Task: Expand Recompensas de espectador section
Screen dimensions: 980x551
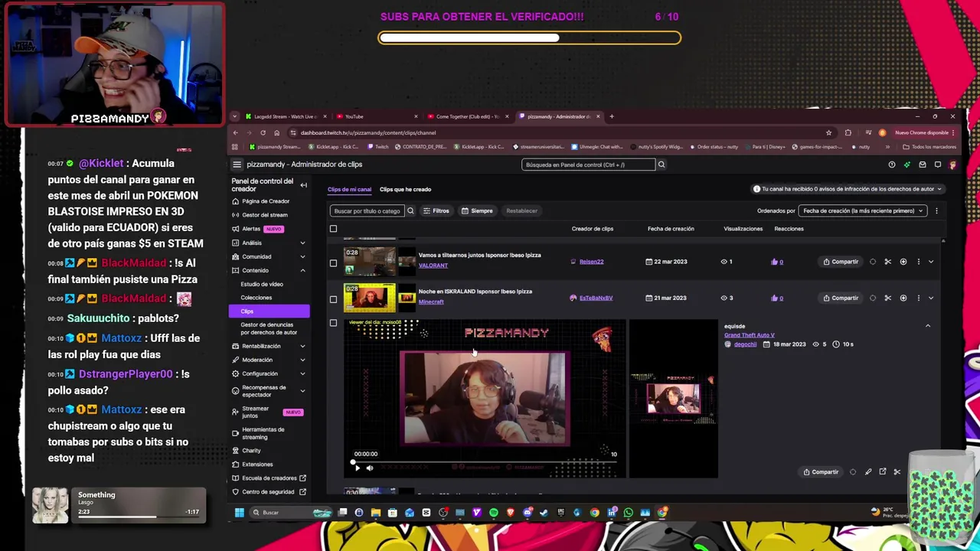Action: point(302,391)
